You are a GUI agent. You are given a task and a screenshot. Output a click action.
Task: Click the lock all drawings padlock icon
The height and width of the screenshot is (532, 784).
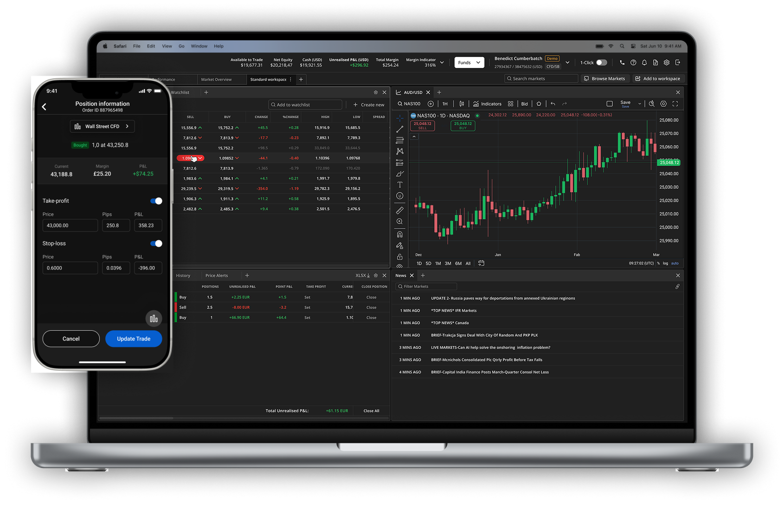coord(399,256)
